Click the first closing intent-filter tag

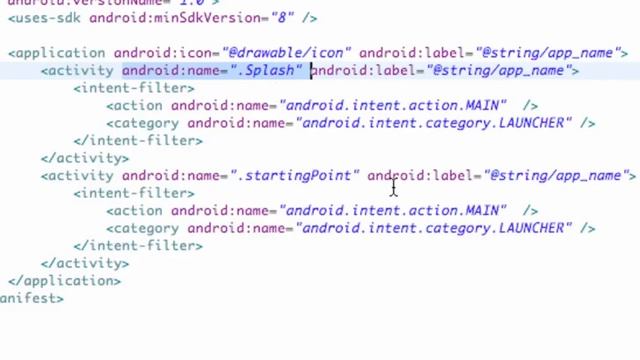(x=138, y=141)
